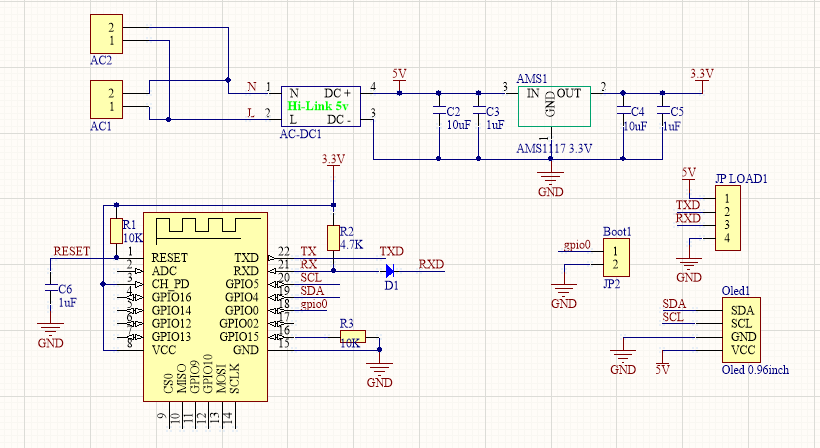This screenshot has height=448, width=820.
Task: Select resistor R3 body
Action: point(352,337)
